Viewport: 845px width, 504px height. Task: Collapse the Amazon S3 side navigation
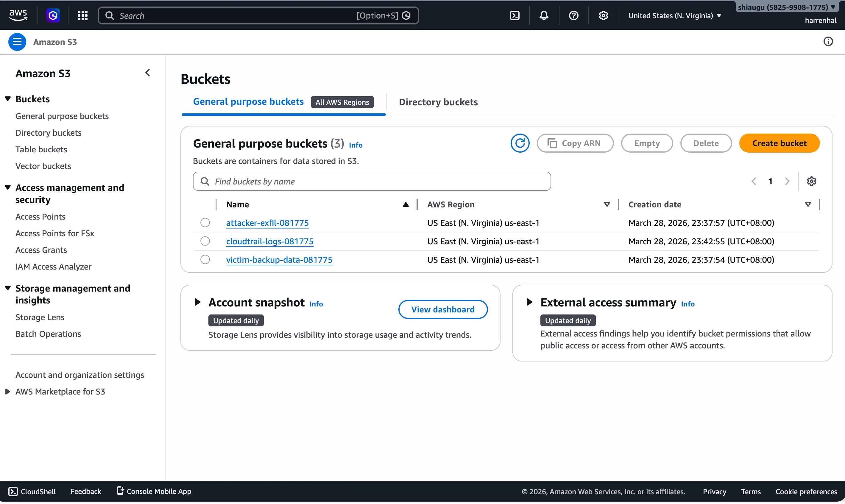(x=147, y=73)
